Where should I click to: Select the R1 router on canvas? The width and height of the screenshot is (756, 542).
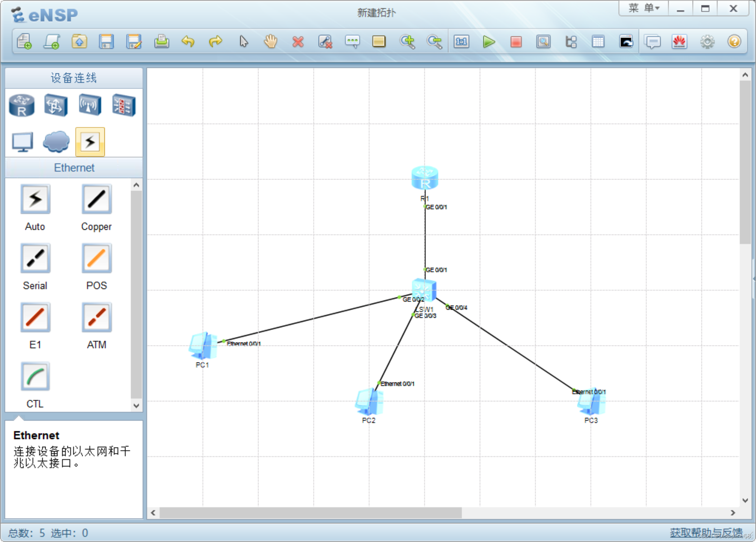pyautogui.click(x=425, y=178)
